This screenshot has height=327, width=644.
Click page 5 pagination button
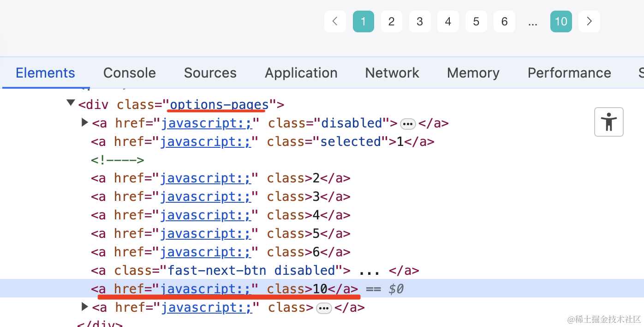coord(476,22)
